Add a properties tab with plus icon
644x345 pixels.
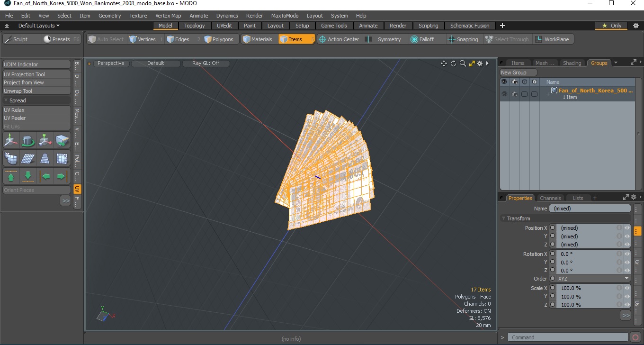tap(595, 198)
